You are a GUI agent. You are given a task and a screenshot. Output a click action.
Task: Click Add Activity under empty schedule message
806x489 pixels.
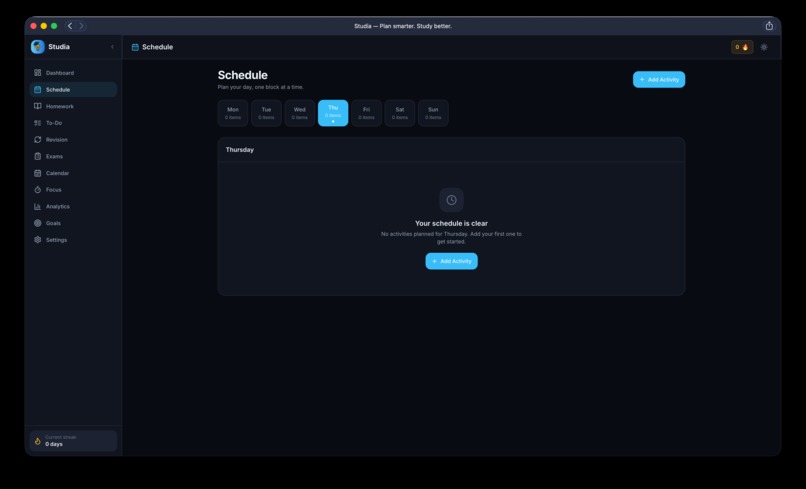(x=451, y=261)
